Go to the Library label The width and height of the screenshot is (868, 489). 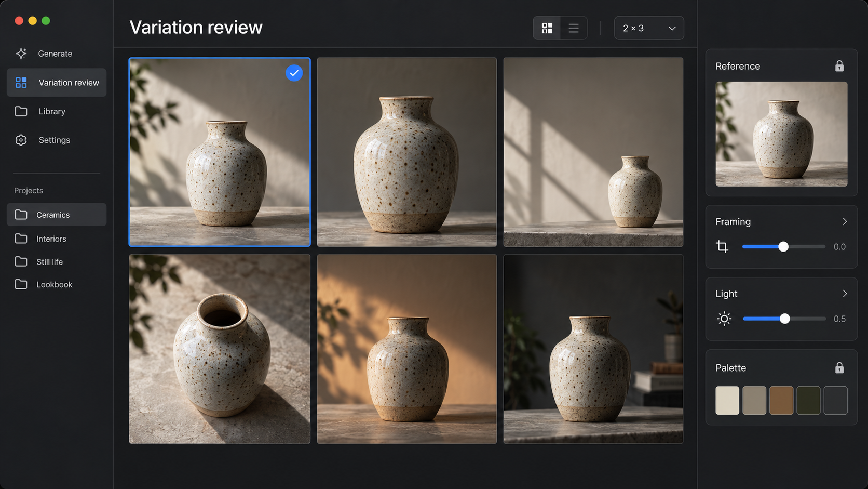click(x=52, y=111)
